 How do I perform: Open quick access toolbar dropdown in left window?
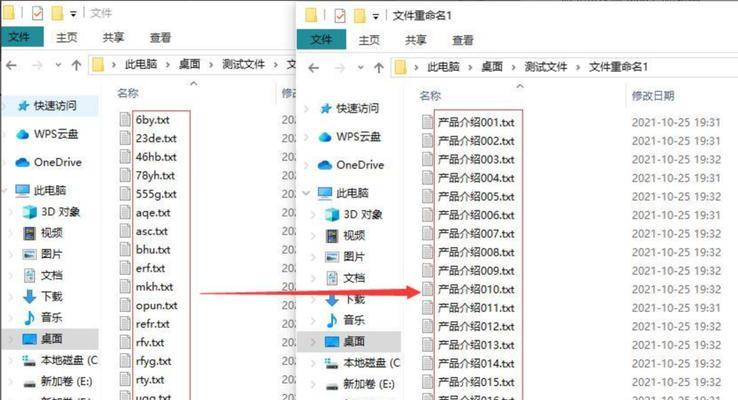pos(73,14)
